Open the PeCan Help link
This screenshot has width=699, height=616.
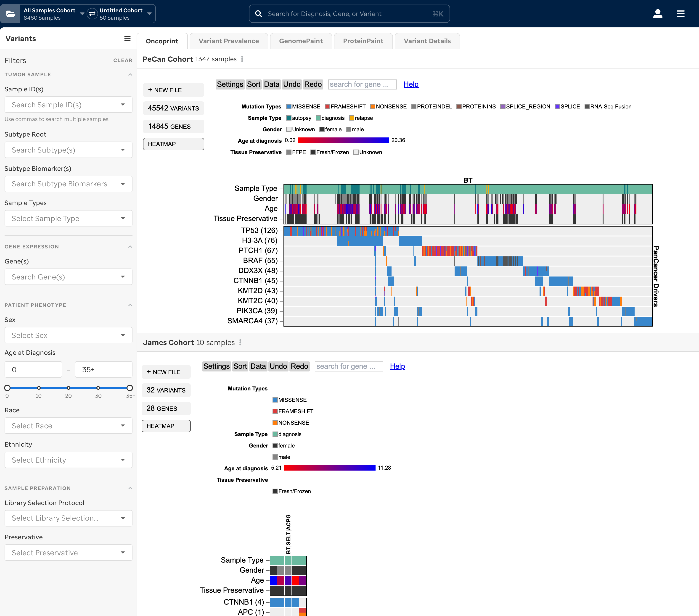411,84
